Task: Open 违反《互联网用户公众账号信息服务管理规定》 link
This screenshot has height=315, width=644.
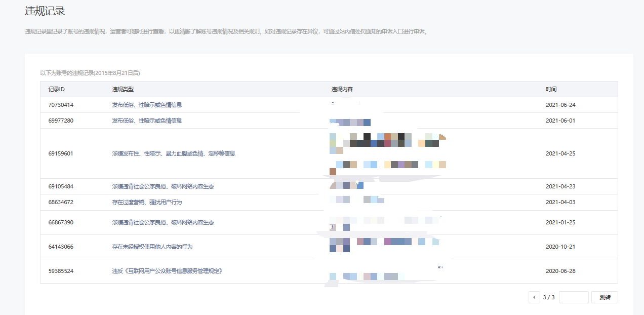Action: click(167, 271)
